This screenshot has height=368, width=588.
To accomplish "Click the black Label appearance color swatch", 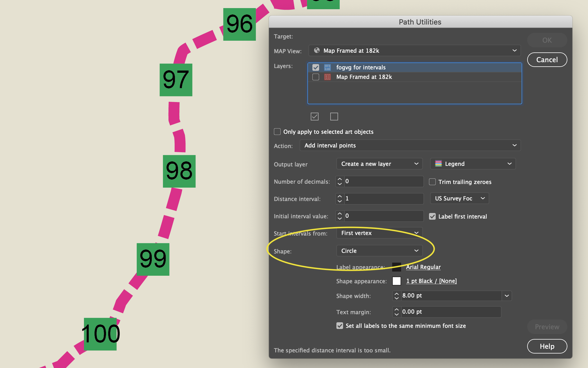I will pos(397,267).
